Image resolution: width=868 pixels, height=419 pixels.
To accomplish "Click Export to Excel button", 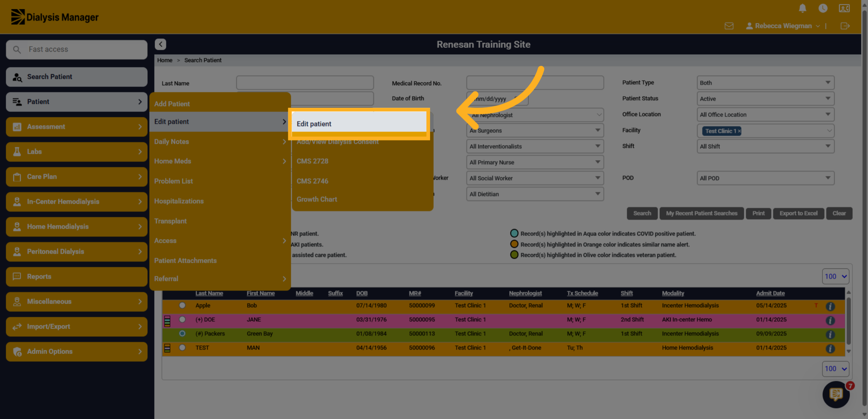I will [798, 213].
